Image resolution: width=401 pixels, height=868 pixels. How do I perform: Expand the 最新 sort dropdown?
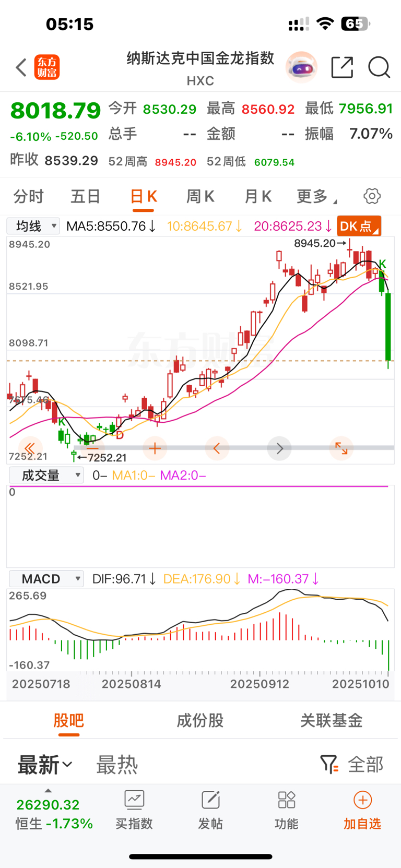click(x=45, y=765)
